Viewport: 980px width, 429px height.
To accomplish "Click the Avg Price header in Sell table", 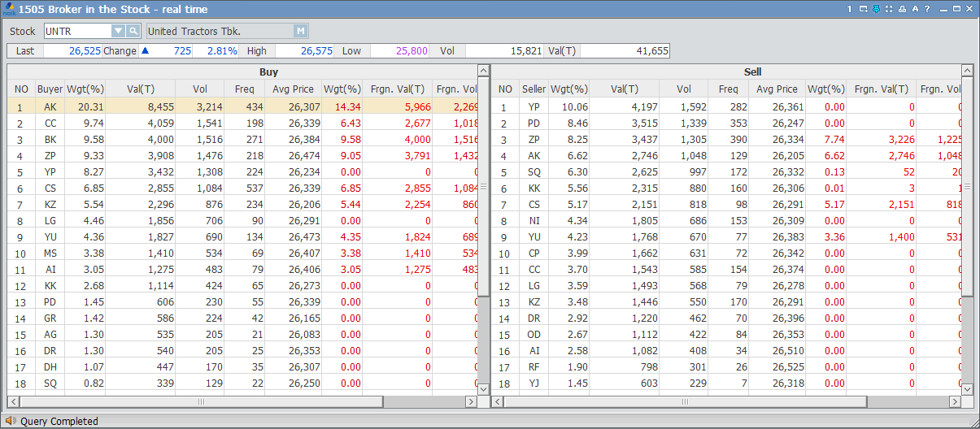I will [x=777, y=89].
